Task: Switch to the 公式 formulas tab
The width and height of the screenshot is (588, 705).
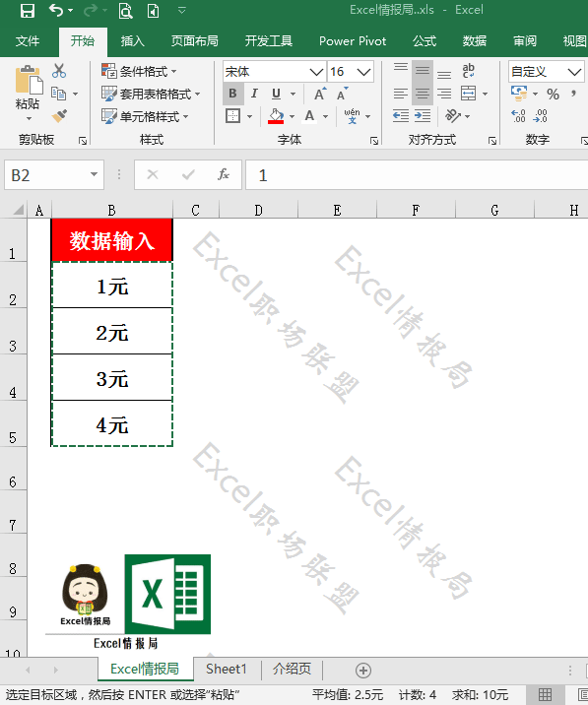Action: click(425, 41)
